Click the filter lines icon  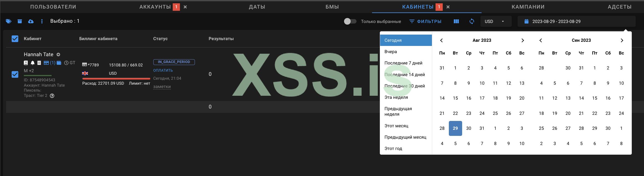tap(412, 21)
